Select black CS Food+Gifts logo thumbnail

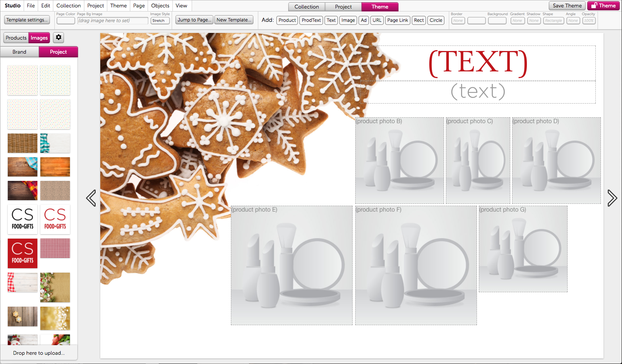(x=23, y=219)
